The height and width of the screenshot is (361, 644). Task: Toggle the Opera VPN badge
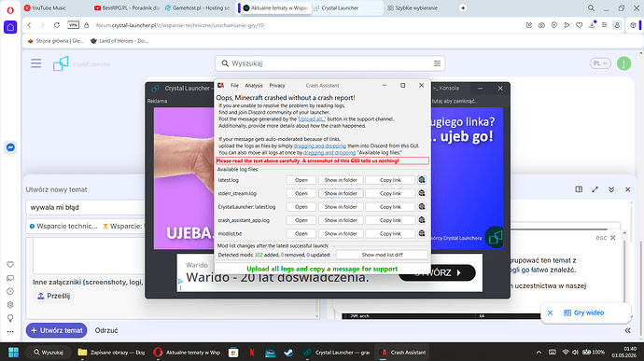pos(73,25)
